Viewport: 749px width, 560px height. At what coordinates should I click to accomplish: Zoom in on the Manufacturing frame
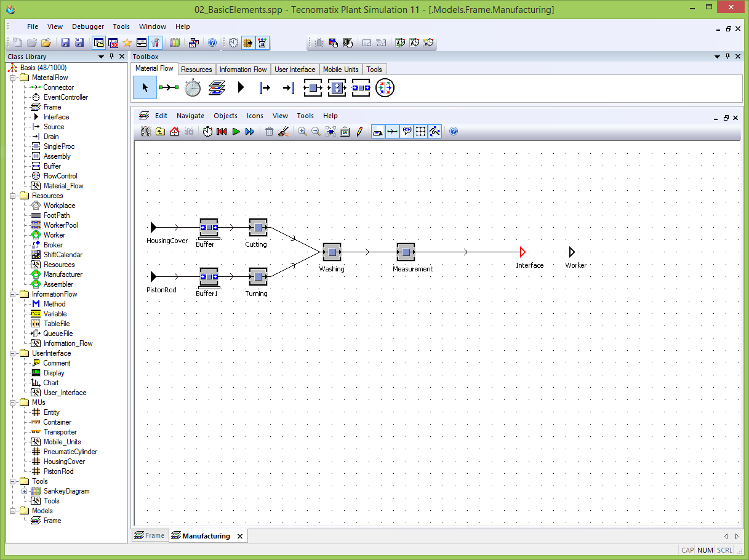[x=302, y=131]
